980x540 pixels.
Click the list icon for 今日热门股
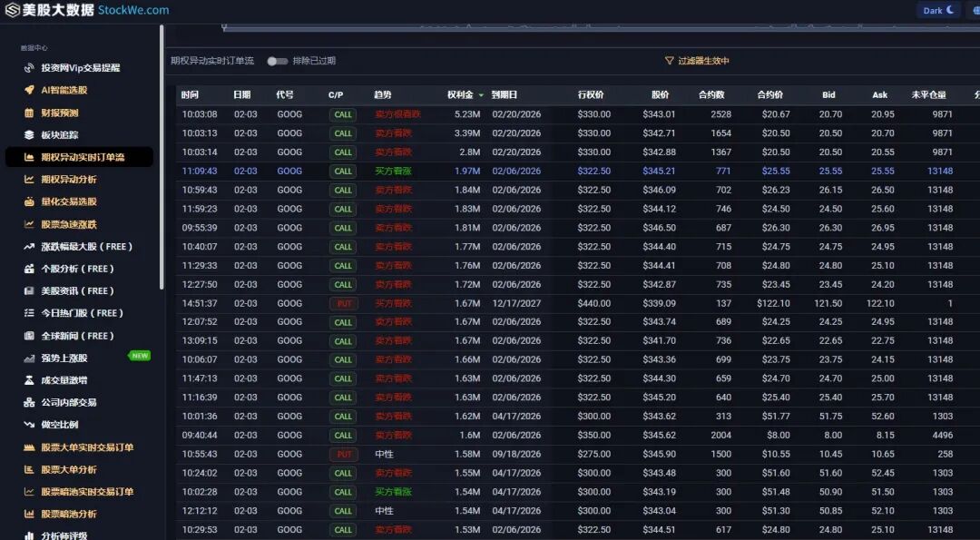(x=29, y=313)
